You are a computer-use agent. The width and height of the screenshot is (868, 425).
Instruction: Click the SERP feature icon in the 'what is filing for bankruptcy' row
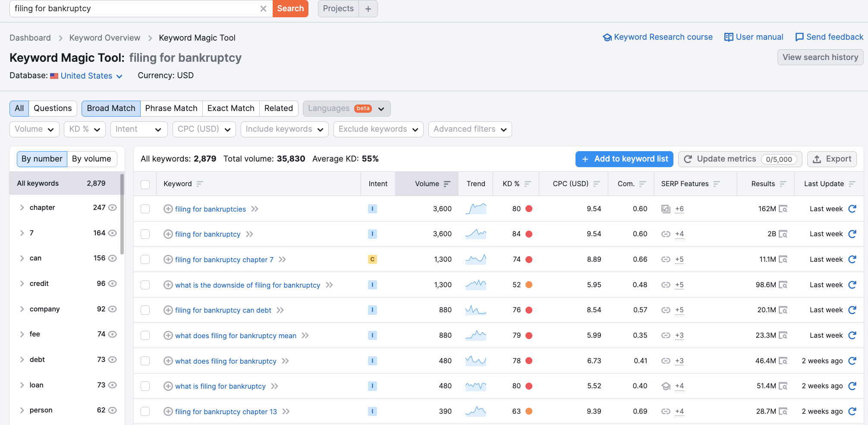click(x=666, y=386)
